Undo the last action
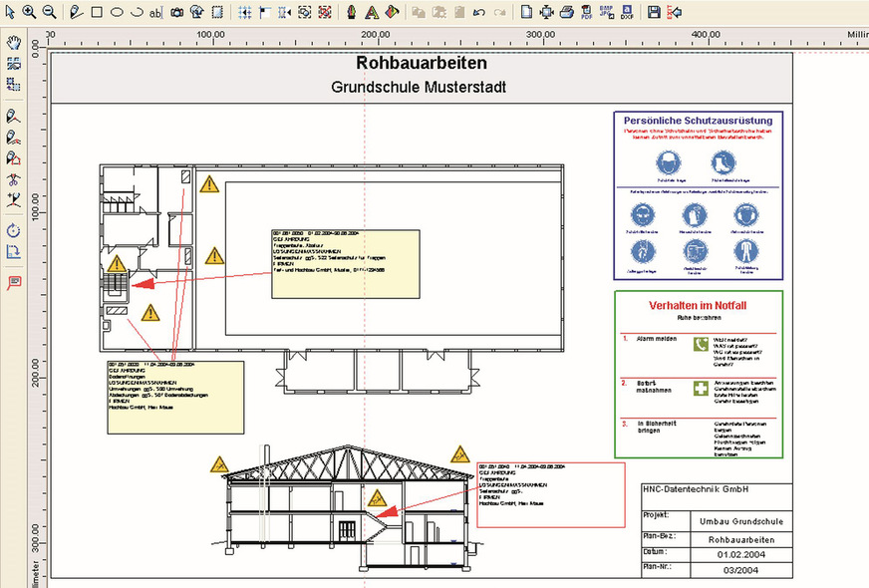This screenshot has height=588, width=869. 479,11
